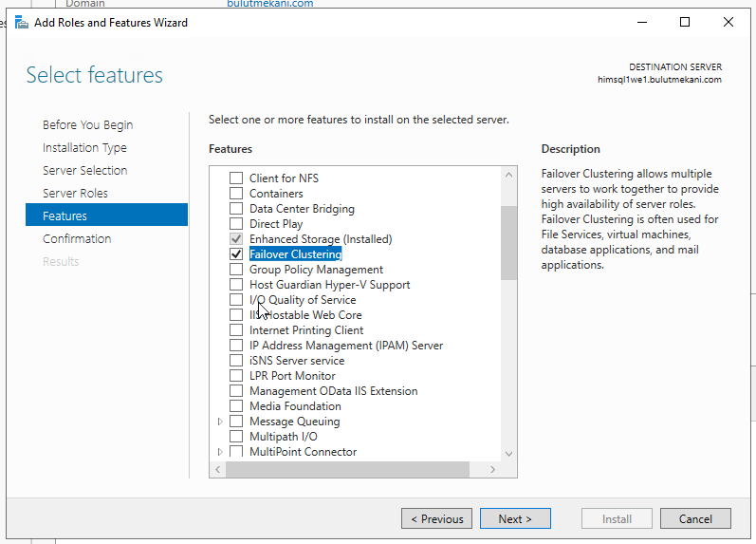Check the Containers feature checkbox

click(x=236, y=193)
